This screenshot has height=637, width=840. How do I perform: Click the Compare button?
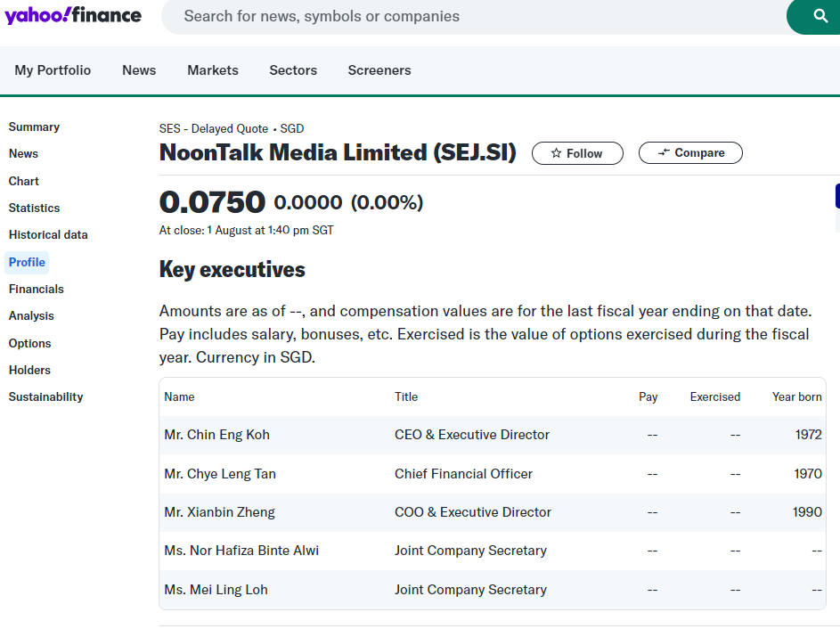[x=690, y=152]
